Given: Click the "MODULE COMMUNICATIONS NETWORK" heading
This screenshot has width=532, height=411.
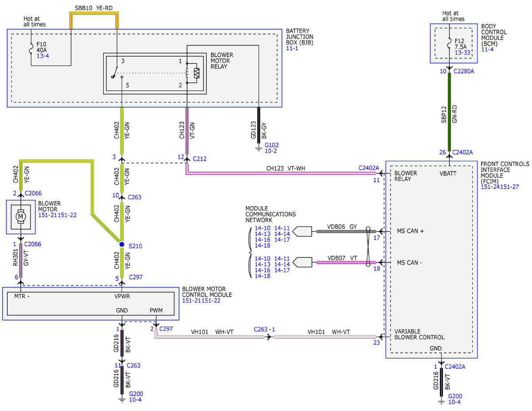Looking at the screenshot, I should point(270,214).
